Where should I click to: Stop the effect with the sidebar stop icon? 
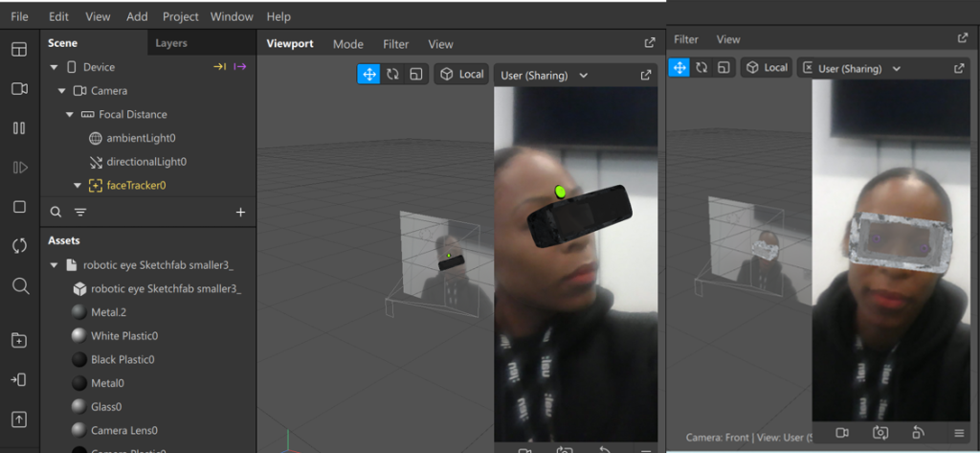coord(19,207)
